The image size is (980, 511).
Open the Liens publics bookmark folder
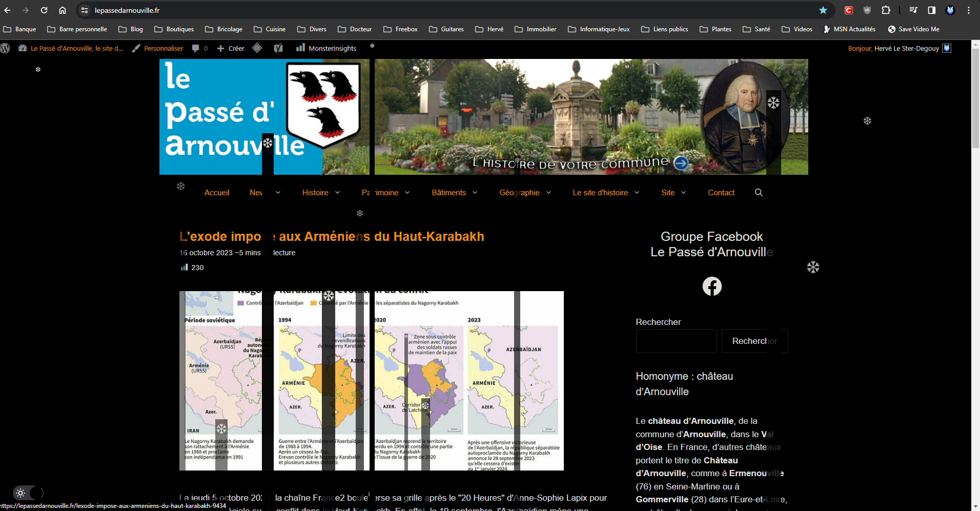point(665,29)
